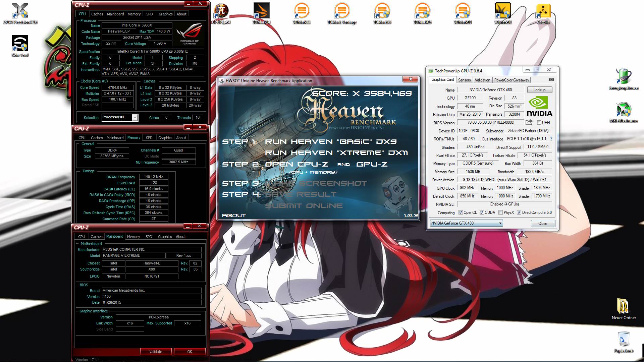Run Heaven "Xtreme" DX11 step
The width and height of the screenshot is (644, 362).
tap(336, 153)
